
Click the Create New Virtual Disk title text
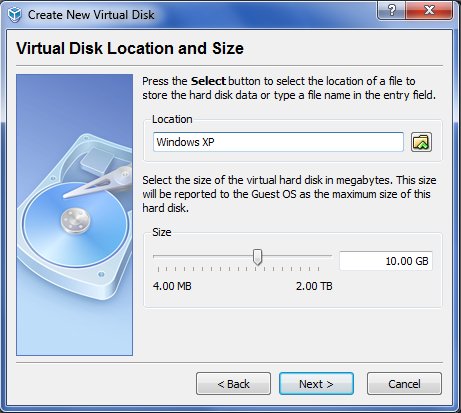91,15
